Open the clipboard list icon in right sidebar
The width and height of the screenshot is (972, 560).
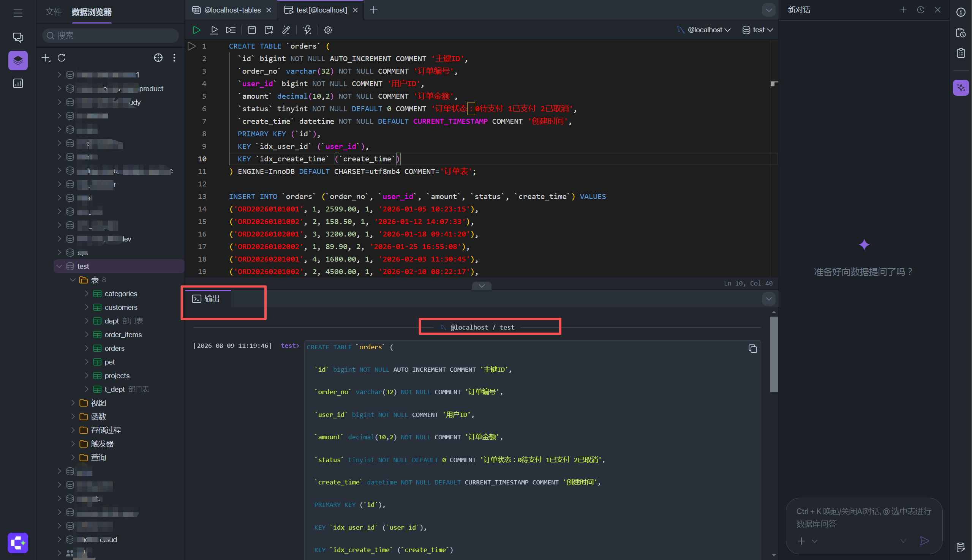[x=961, y=53]
